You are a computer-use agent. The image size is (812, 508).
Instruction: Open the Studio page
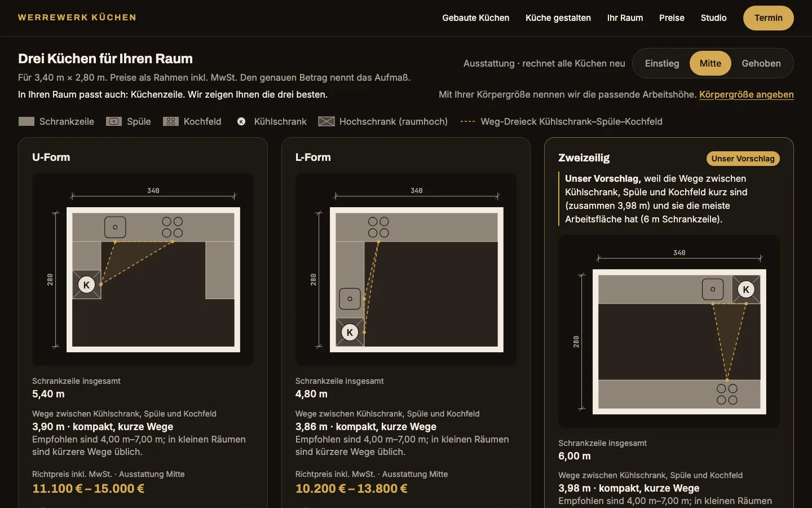713,18
